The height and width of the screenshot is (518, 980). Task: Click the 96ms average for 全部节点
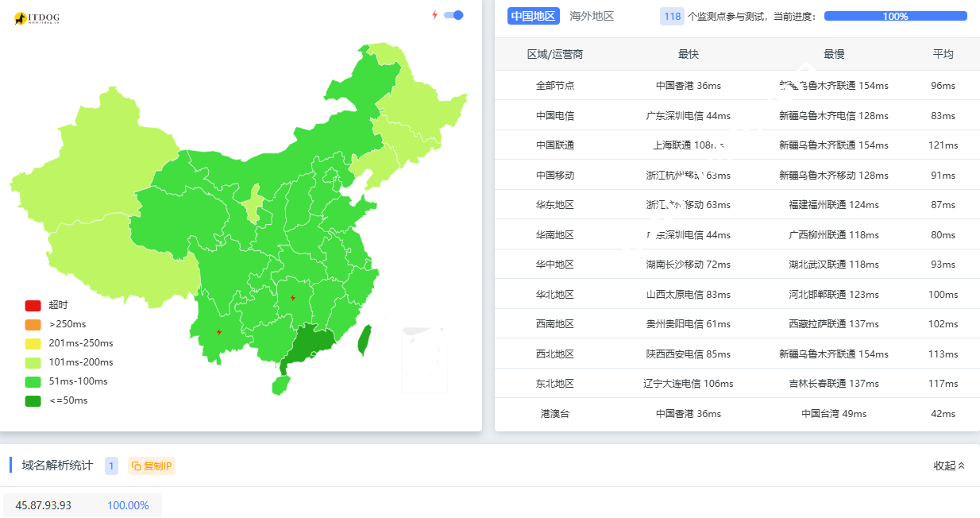943,85
